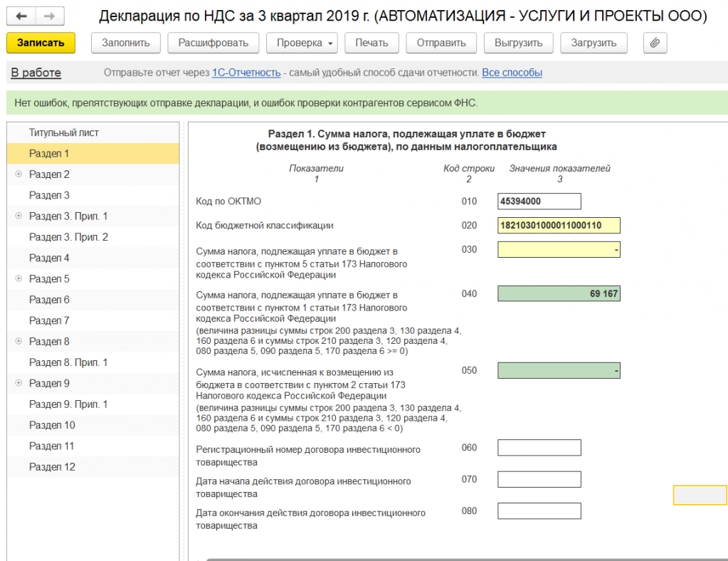Click the paperclip attachments icon
The image size is (728, 561).
[x=655, y=43]
